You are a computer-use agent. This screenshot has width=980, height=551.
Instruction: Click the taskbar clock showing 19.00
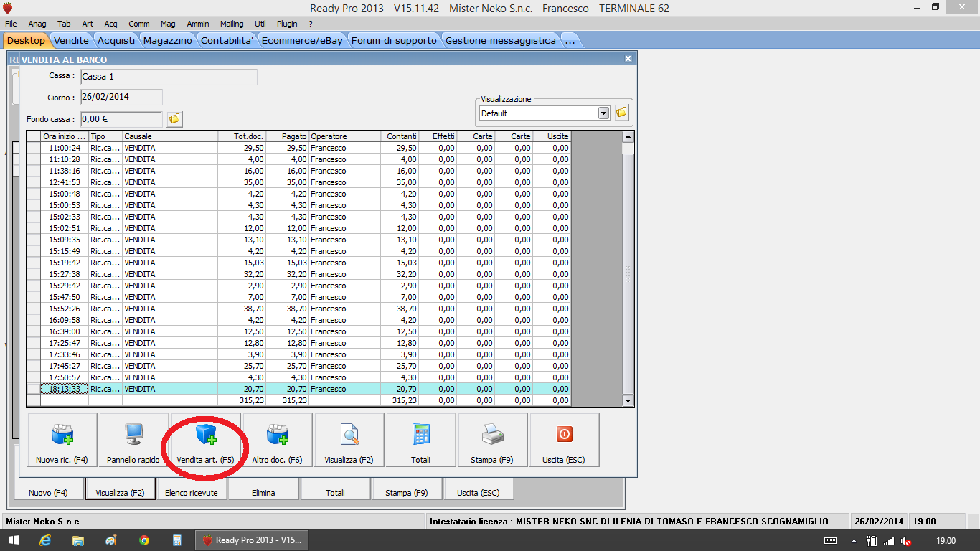pyautogui.click(x=946, y=541)
